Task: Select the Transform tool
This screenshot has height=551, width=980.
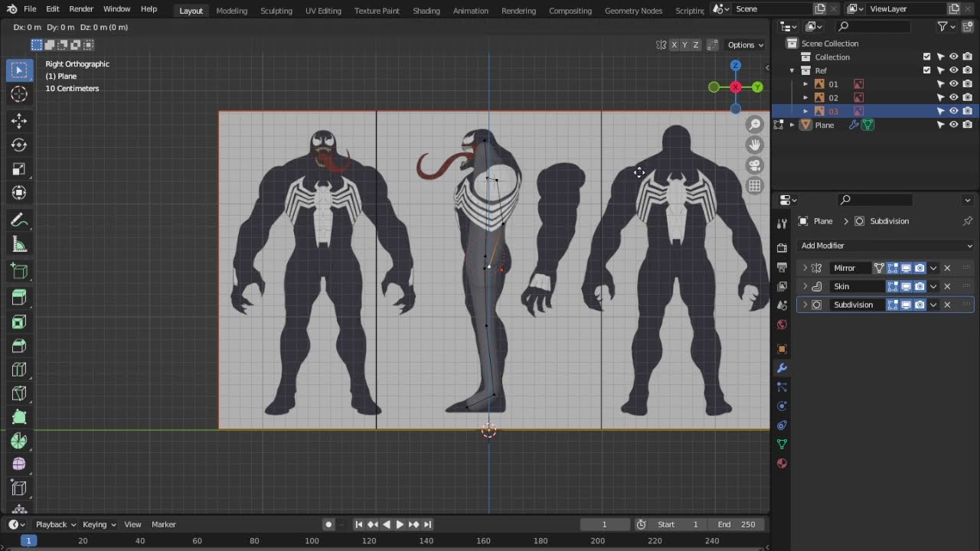Action: point(19,193)
